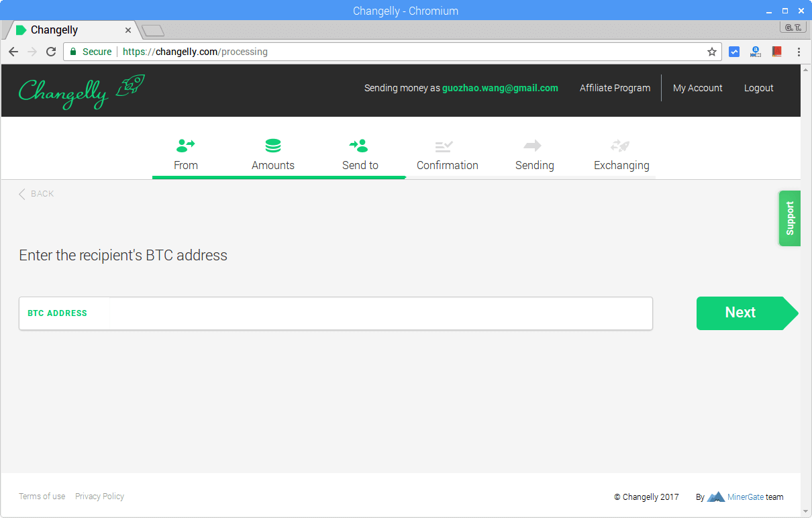Open the Chromium three-dot menu
This screenshot has height=518, width=812.
click(x=799, y=52)
